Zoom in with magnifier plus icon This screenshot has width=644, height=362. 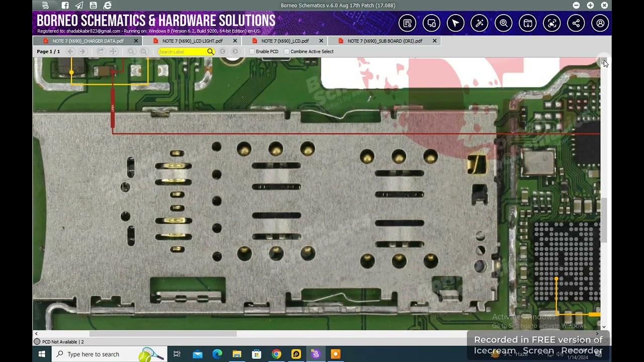(144, 51)
